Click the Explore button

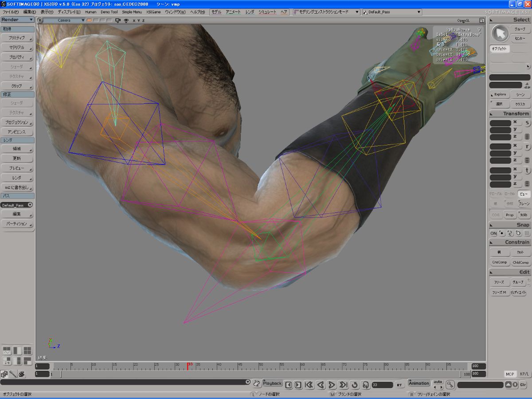[500, 94]
